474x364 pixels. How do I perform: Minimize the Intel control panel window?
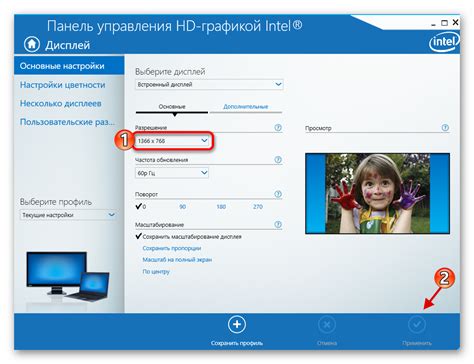pos(433,23)
